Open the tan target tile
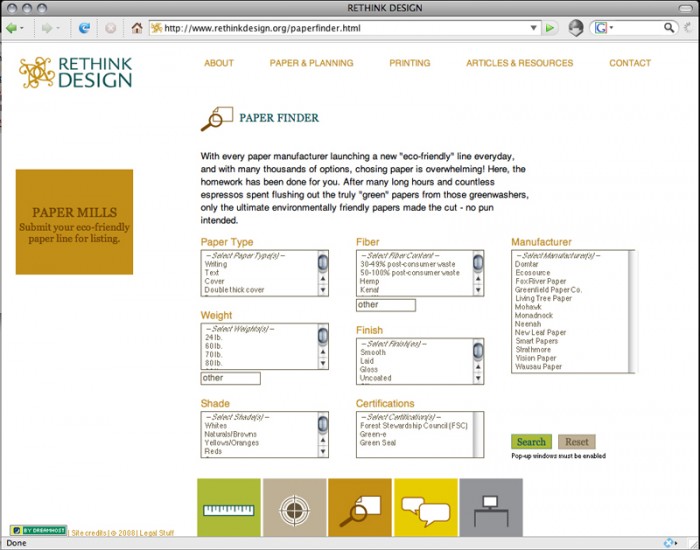Viewport: 700px width, 550px height. click(x=294, y=508)
